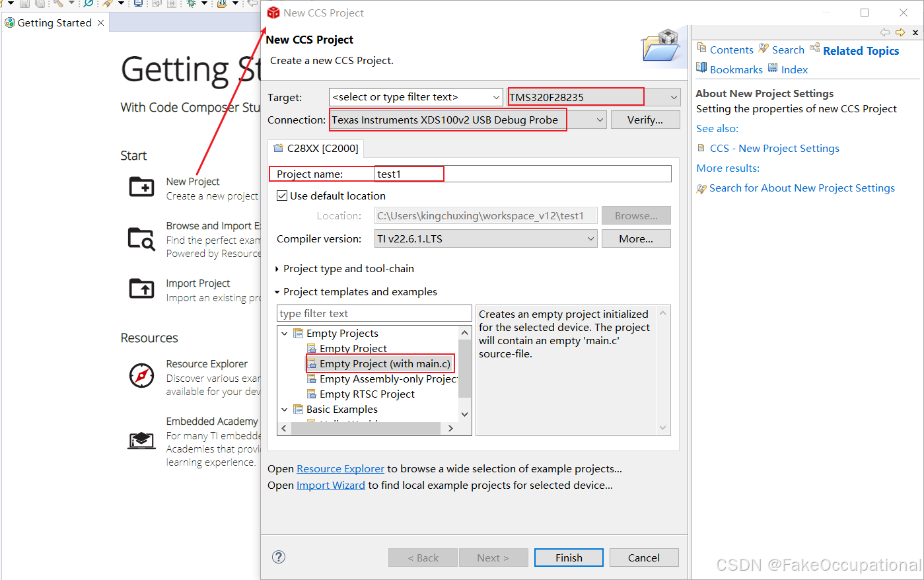The width and height of the screenshot is (924, 580).
Task: Click the Project name input field
Action: point(523,174)
